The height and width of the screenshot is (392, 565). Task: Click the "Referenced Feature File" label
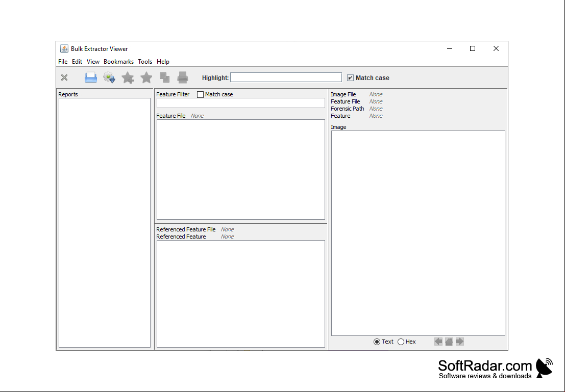pos(186,229)
